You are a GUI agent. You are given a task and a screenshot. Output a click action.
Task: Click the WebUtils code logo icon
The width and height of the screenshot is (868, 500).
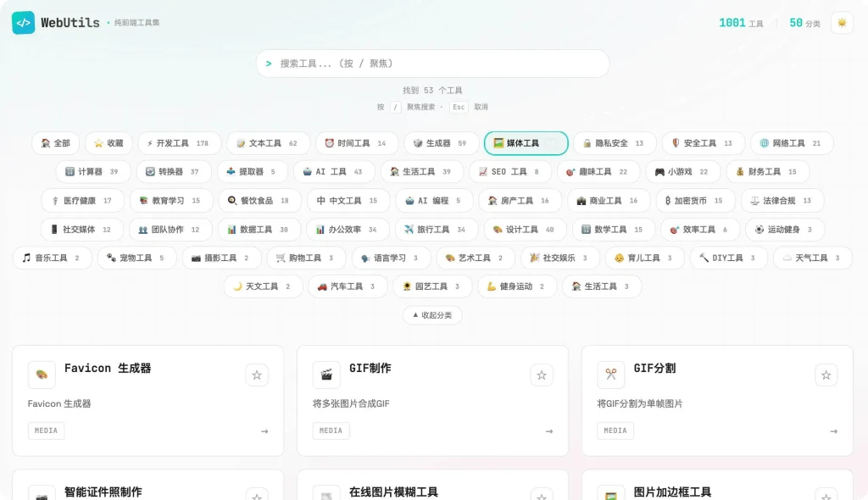(23, 23)
